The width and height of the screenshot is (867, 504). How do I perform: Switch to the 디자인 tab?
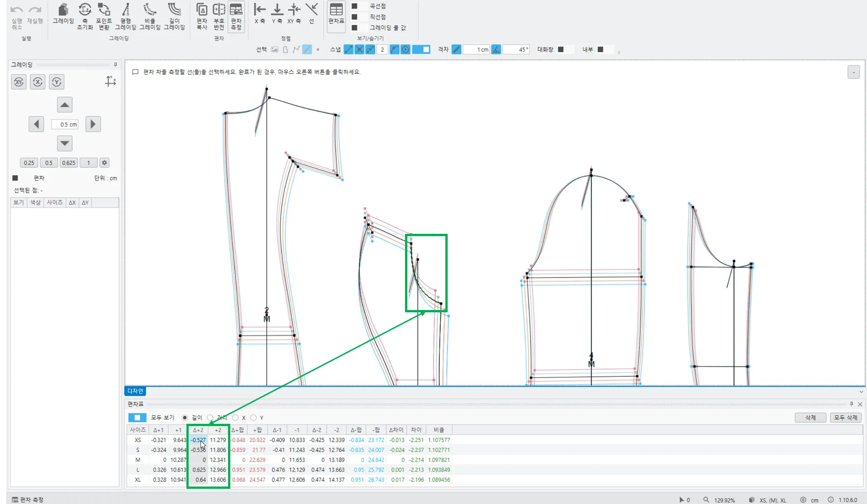(x=135, y=391)
